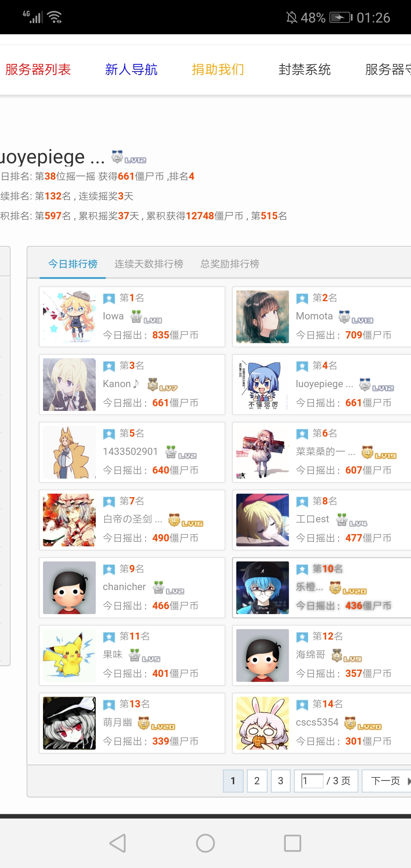Viewport: 411px width, 868px height.
Task: Tap the recent apps square icon
Action: point(293,843)
